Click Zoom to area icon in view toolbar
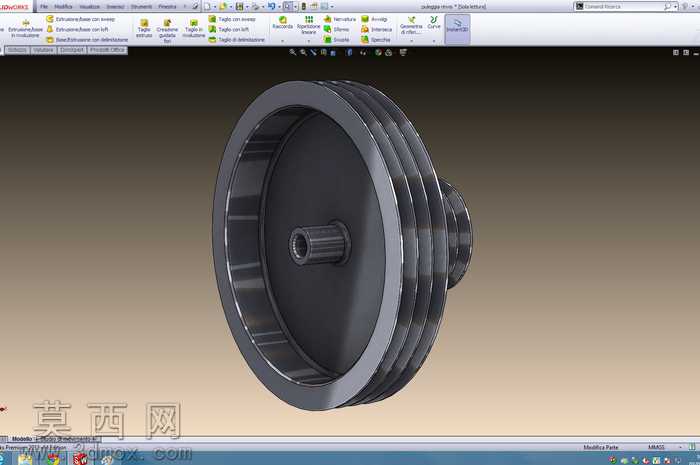The image size is (700, 465). coord(303,52)
